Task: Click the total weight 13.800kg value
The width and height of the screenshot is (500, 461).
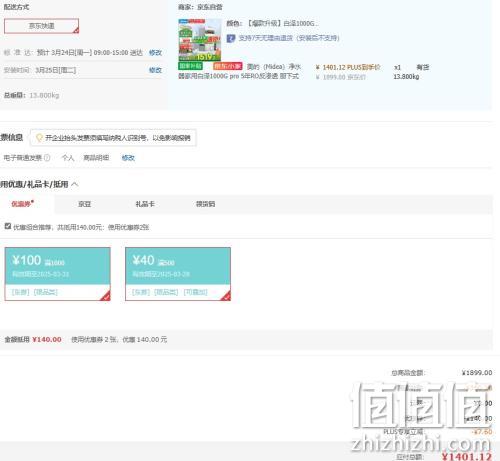Action: tap(44, 95)
